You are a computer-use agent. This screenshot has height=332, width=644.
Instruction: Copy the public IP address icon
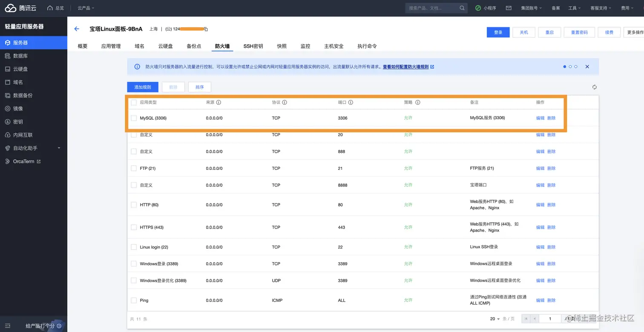[x=206, y=29]
